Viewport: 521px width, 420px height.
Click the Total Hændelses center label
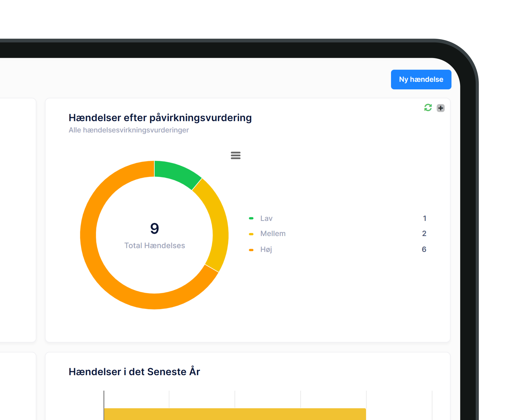[154, 245]
